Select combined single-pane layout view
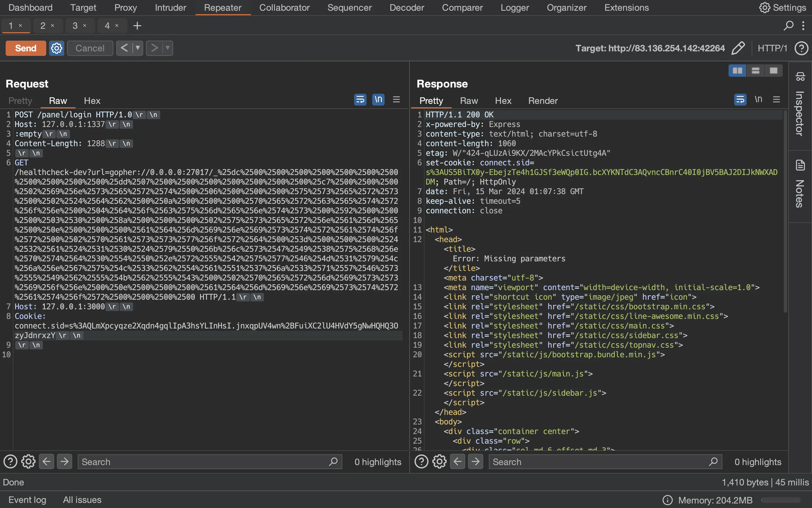812x508 pixels. tap(773, 71)
